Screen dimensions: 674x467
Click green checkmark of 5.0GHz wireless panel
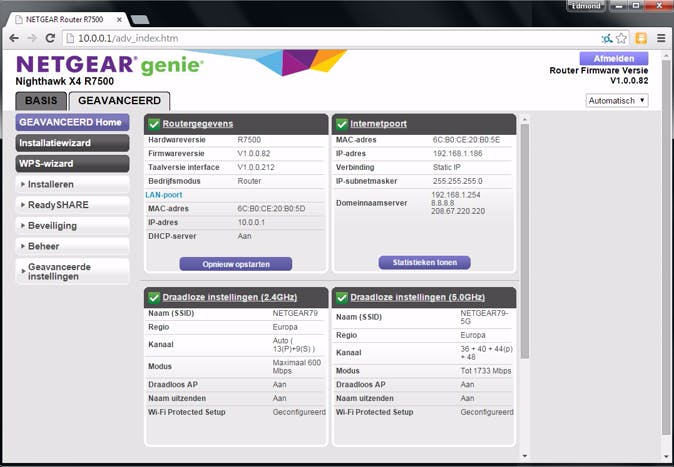click(342, 298)
